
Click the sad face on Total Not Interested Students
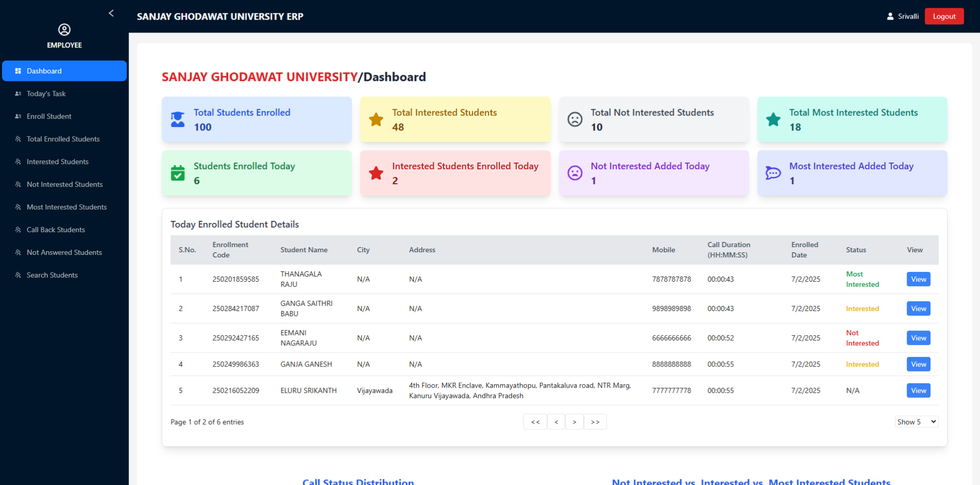tap(575, 119)
